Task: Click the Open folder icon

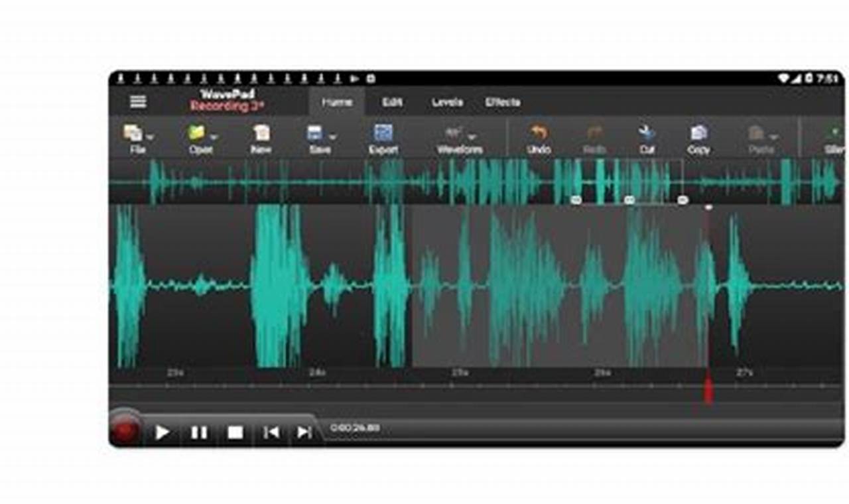Action: (196, 133)
